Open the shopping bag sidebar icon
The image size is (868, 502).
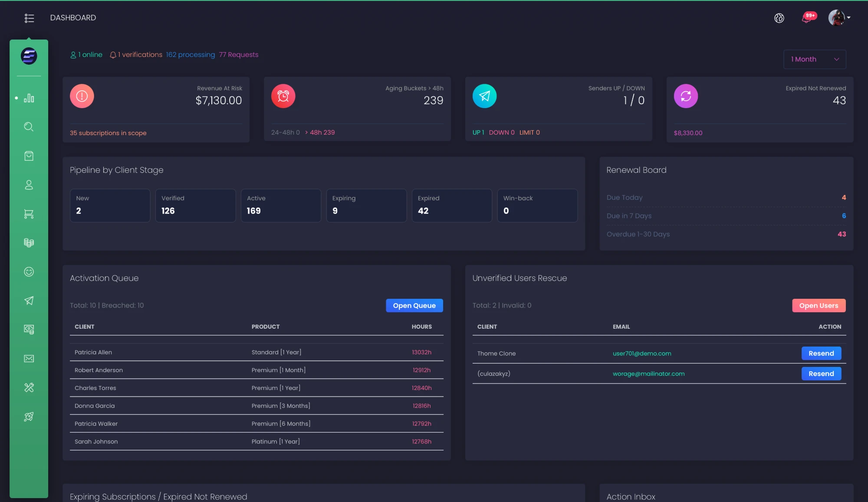pos(29,156)
